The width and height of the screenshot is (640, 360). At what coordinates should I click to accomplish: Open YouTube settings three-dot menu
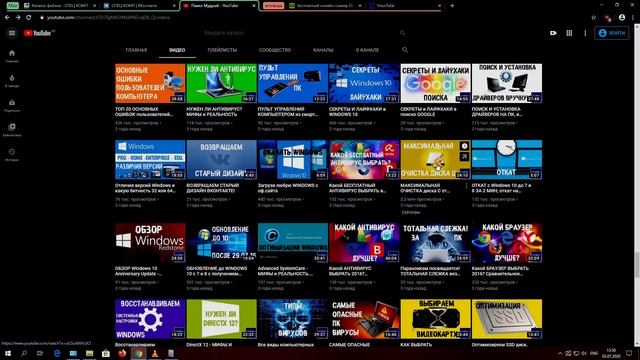[585, 33]
